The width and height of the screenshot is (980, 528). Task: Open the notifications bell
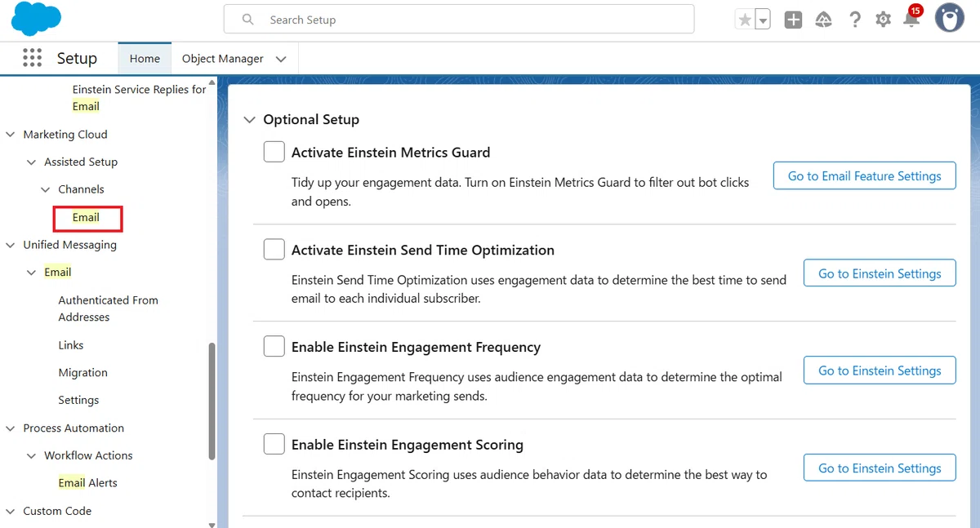point(911,20)
